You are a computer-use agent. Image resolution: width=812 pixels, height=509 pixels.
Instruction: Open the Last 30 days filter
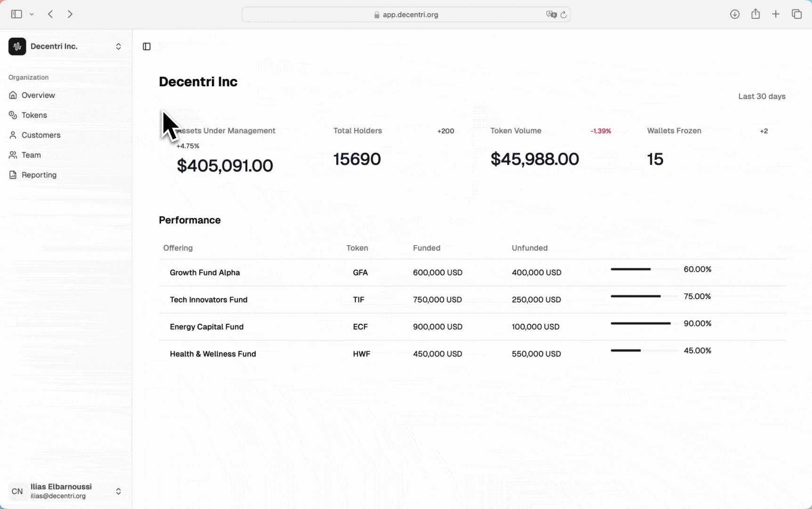(762, 96)
